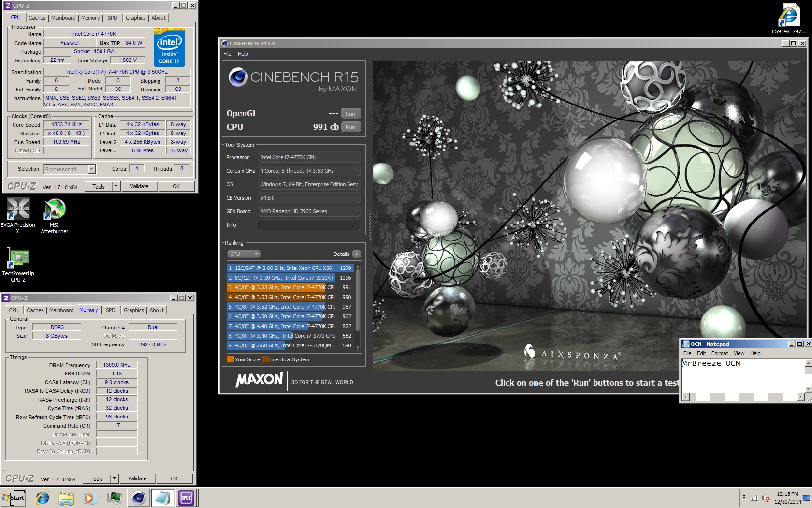
Task: Run the OpenGL benchmark
Action: coord(350,114)
